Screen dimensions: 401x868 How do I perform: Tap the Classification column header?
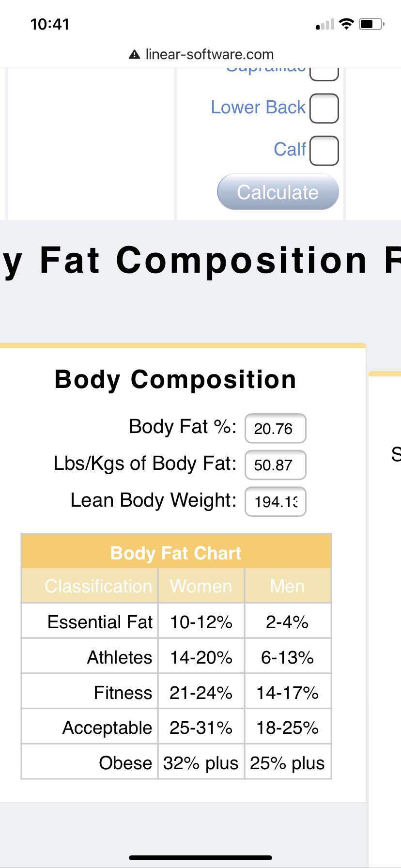pos(98,586)
